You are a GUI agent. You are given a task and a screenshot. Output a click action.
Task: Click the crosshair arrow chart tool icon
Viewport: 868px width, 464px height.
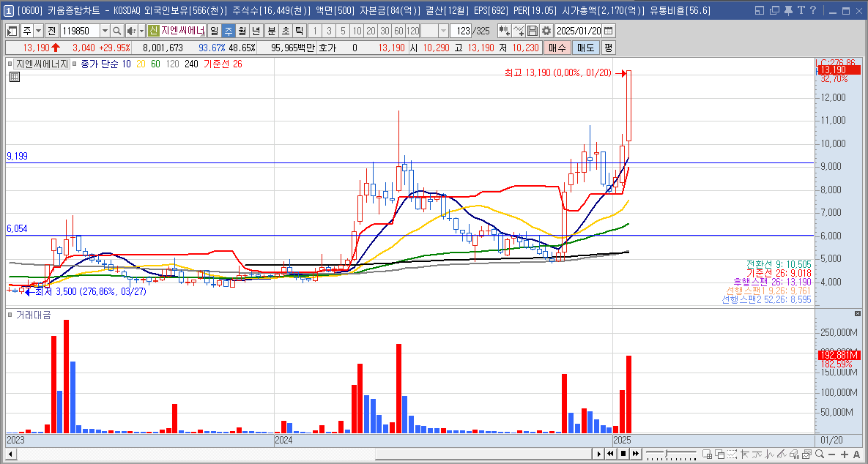click(744, 454)
